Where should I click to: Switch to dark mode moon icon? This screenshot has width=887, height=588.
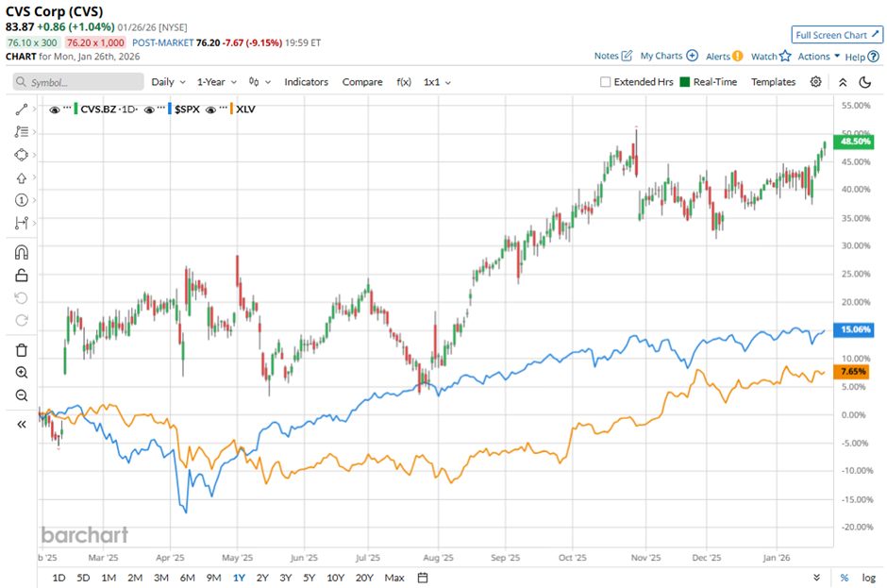(x=863, y=82)
